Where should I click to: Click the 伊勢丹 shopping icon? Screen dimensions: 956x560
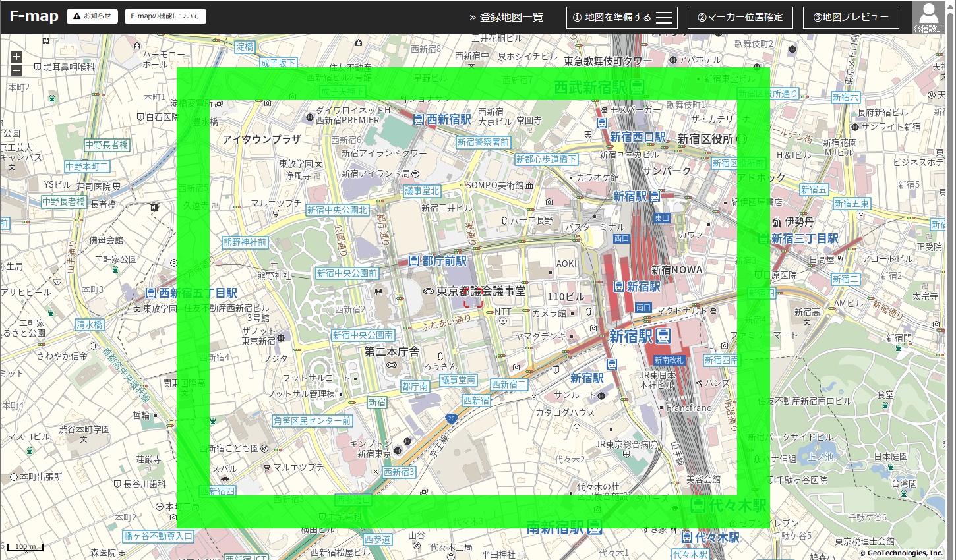(777, 222)
